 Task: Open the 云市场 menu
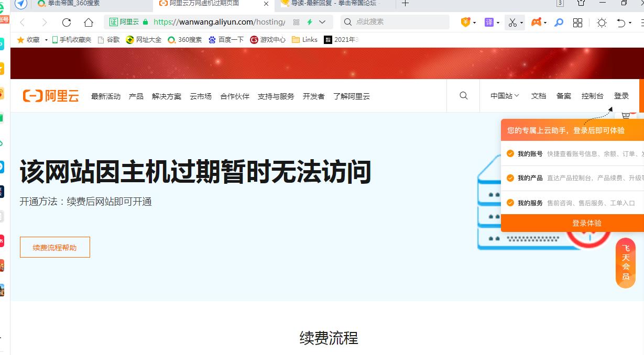pyautogui.click(x=201, y=96)
